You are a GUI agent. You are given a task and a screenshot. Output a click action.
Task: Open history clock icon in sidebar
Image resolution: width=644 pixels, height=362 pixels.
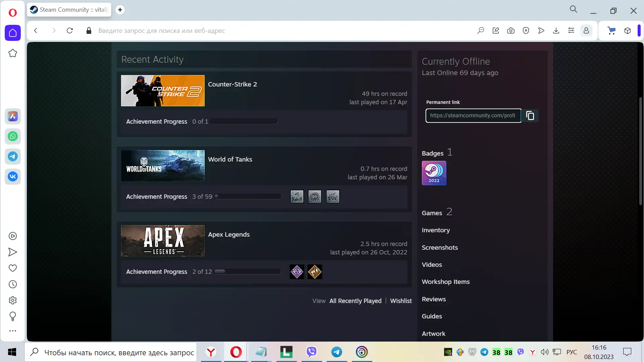coord(13,284)
